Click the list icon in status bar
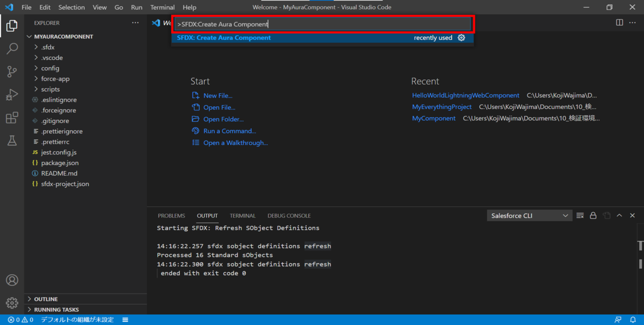644x325 pixels. pos(125,320)
